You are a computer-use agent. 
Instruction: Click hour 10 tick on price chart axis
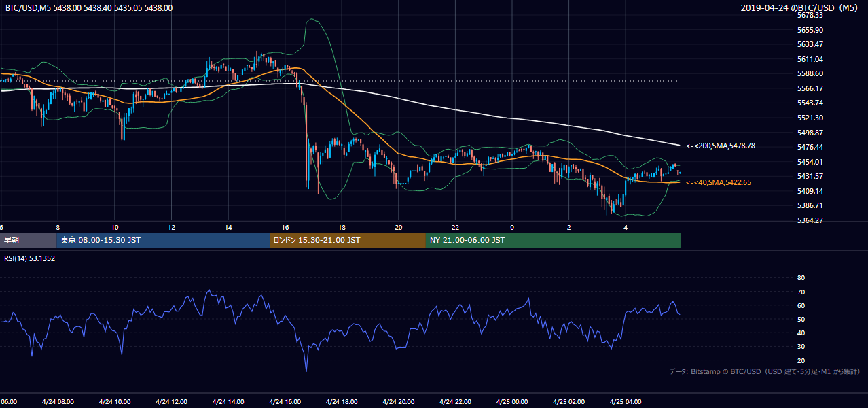[x=115, y=227]
